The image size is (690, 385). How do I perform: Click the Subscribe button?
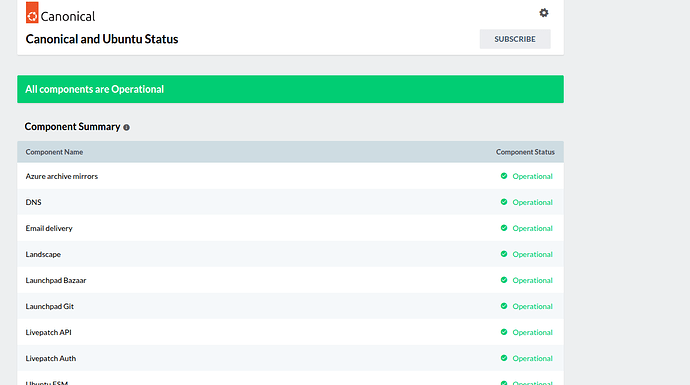point(515,39)
